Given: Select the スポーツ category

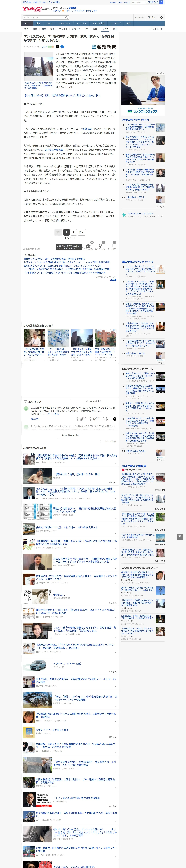Looking at the screenshot, I should tap(76, 29).
